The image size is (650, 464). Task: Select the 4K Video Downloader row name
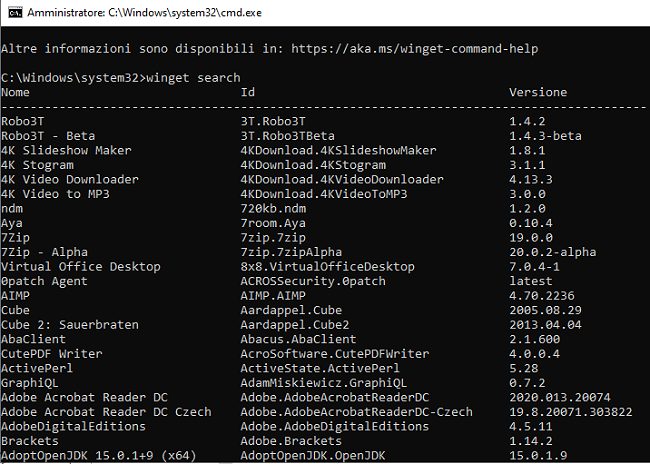click(x=67, y=179)
